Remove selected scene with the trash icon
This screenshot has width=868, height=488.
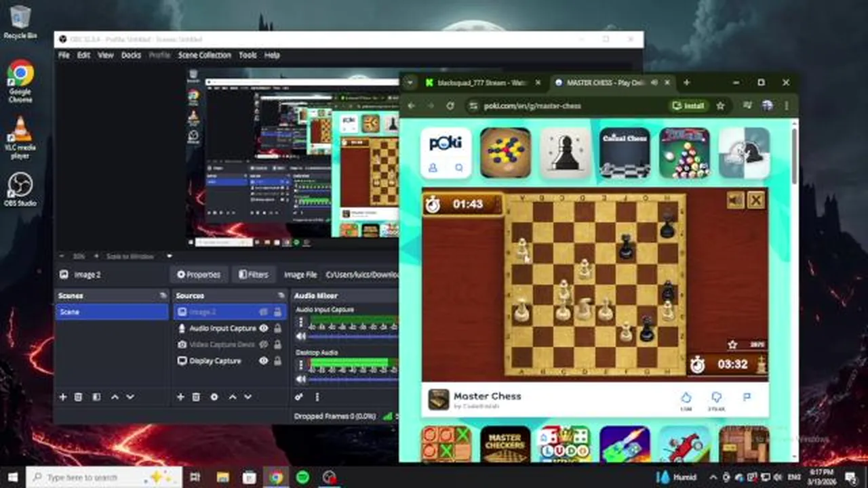78,397
